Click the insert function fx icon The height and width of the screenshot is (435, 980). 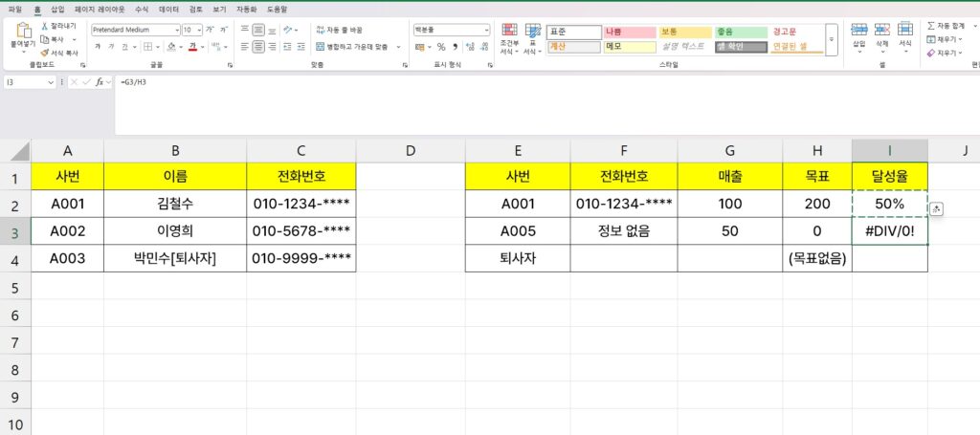(x=98, y=82)
